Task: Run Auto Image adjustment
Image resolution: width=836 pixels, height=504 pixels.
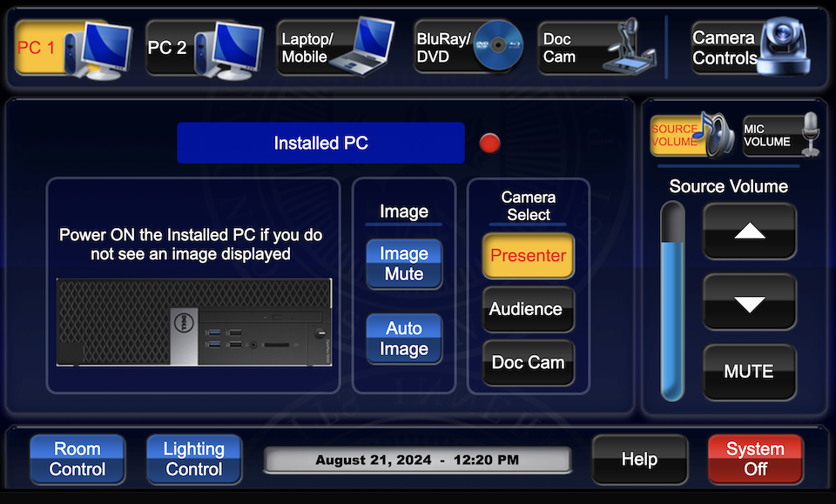Action: pyautogui.click(x=403, y=339)
